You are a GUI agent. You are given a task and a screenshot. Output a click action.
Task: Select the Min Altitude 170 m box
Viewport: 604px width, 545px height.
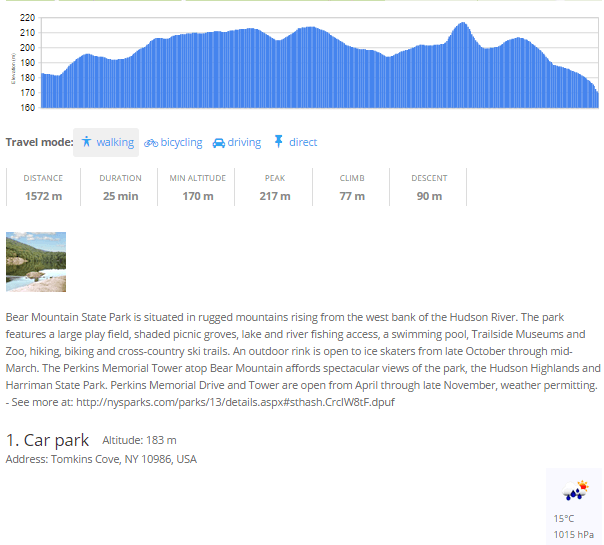coord(197,188)
